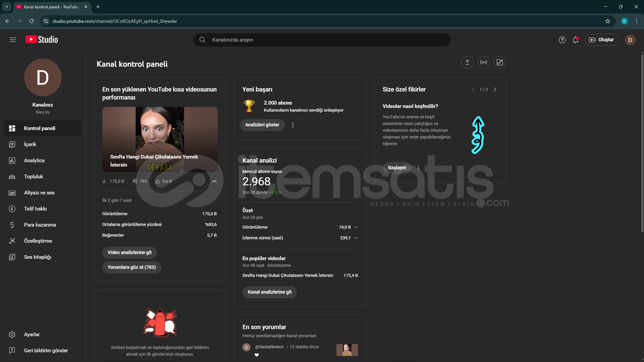Open Ses kitaplığı in sidebar
Image resolution: width=644 pixels, height=362 pixels.
tap(43, 257)
